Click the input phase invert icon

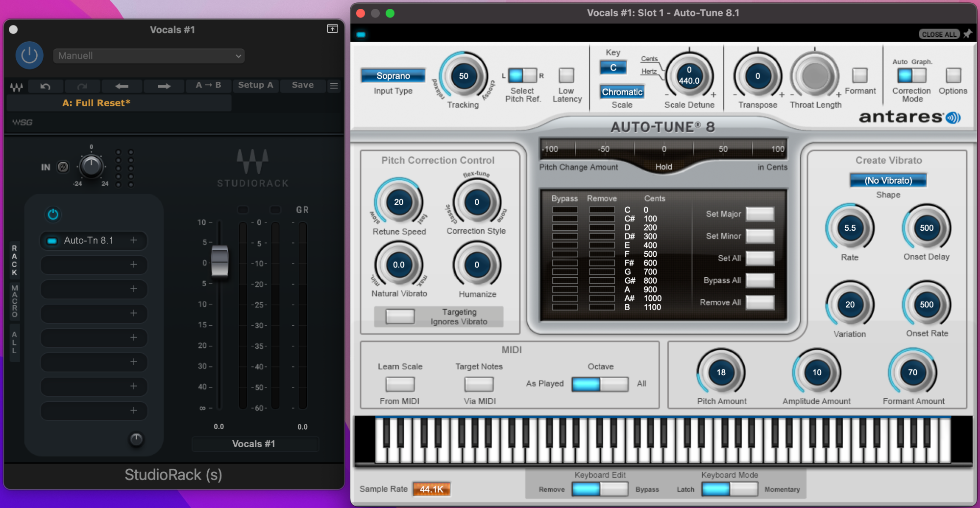pyautogui.click(x=63, y=167)
